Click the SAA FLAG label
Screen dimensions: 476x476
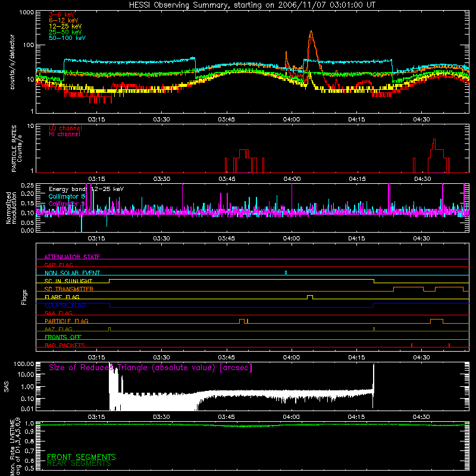coord(58,313)
